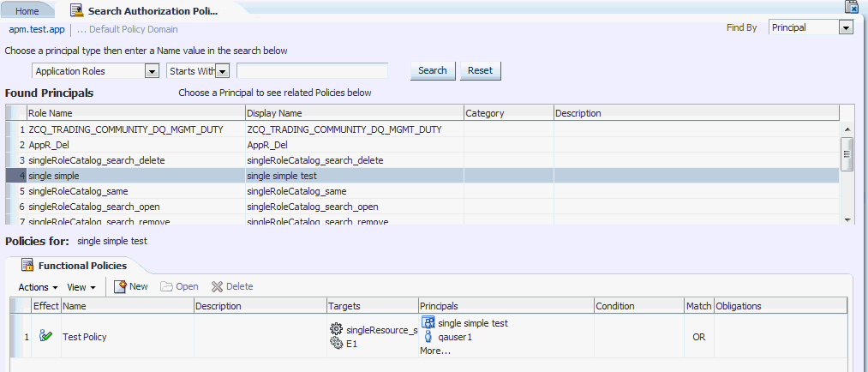This screenshot has width=868, height=372.
Task: Select the single simple role name
Action: 54,176
